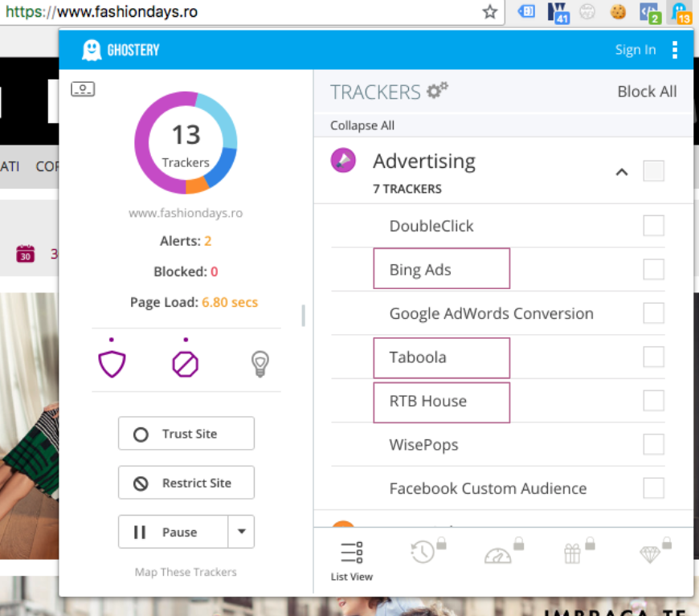Click the extension icon with badge 41
This screenshot has height=616, width=699.
click(x=558, y=12)
